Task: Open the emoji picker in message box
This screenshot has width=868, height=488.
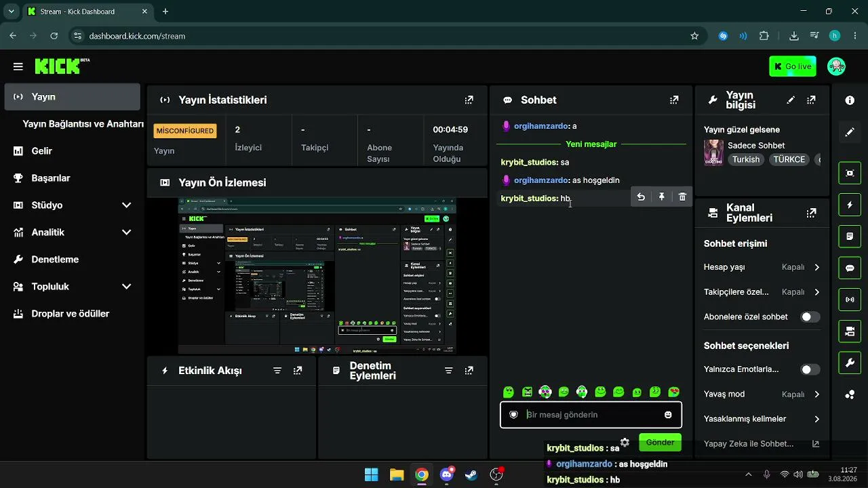Action: pyautogui.click(x=668, y=415)
